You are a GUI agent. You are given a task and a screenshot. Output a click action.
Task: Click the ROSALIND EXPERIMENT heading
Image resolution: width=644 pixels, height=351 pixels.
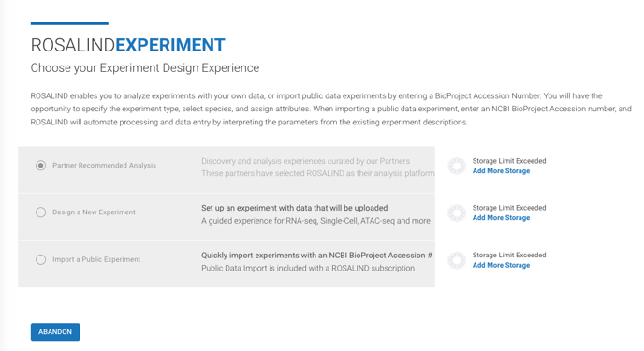pyautogui.click(x=127, y=45)
